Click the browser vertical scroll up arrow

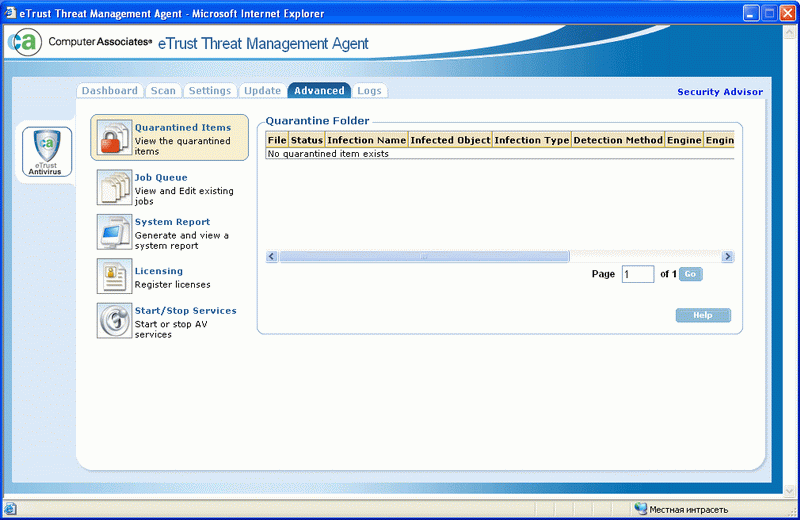pos(789,32)
